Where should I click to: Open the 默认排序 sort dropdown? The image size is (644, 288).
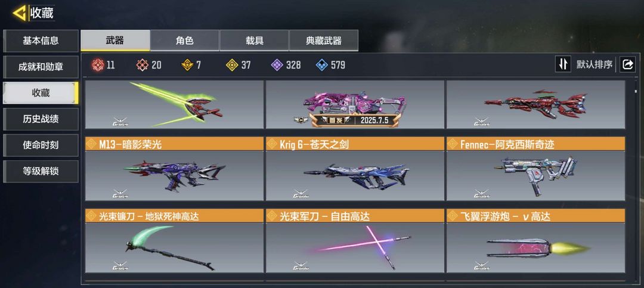tap(595, 64)
